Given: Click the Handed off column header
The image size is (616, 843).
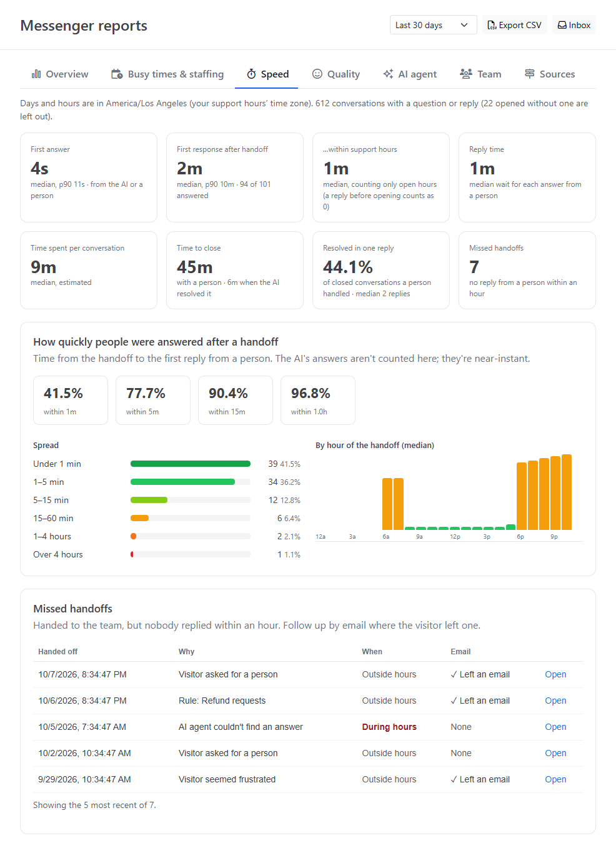Looking at the screenshot, I should pyautogui.click(x=58, y=651).
